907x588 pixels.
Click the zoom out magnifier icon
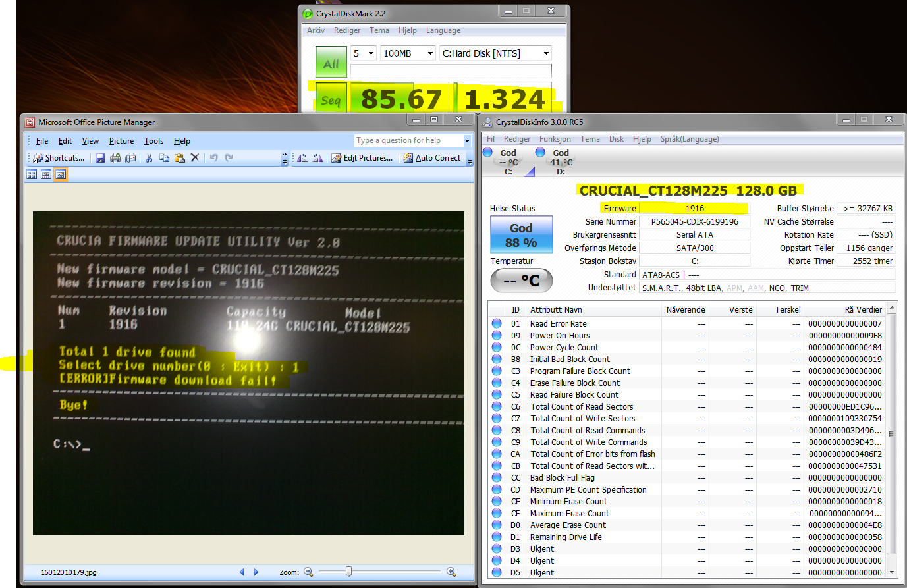308,572
